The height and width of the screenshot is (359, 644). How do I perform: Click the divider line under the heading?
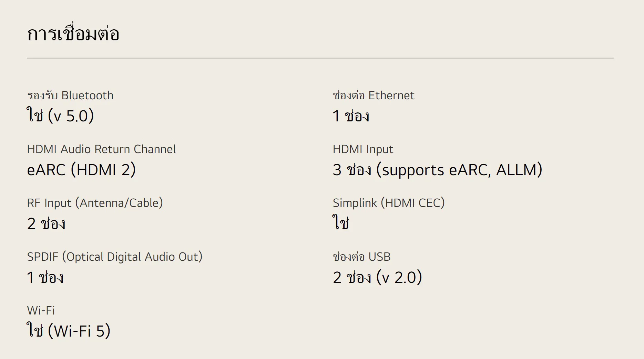320,58
